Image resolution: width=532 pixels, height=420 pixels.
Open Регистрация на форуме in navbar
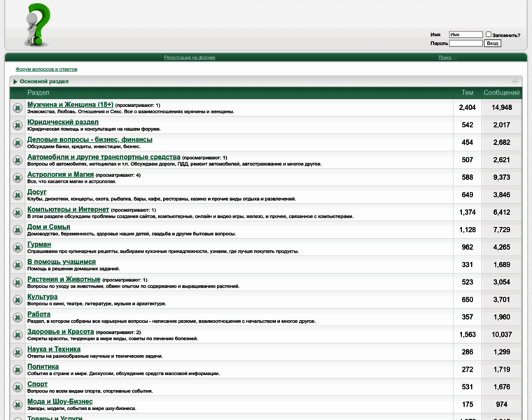[x=190, y=57]
